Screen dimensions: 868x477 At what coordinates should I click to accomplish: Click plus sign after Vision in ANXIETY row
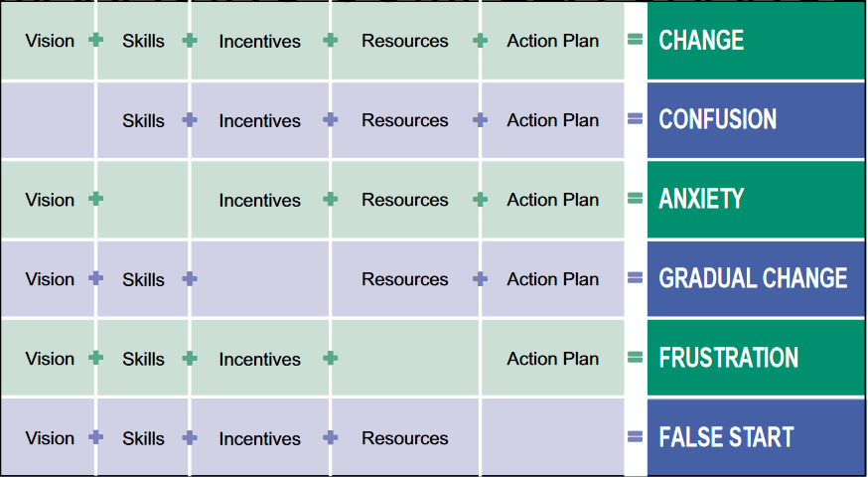tap(95, 199)
